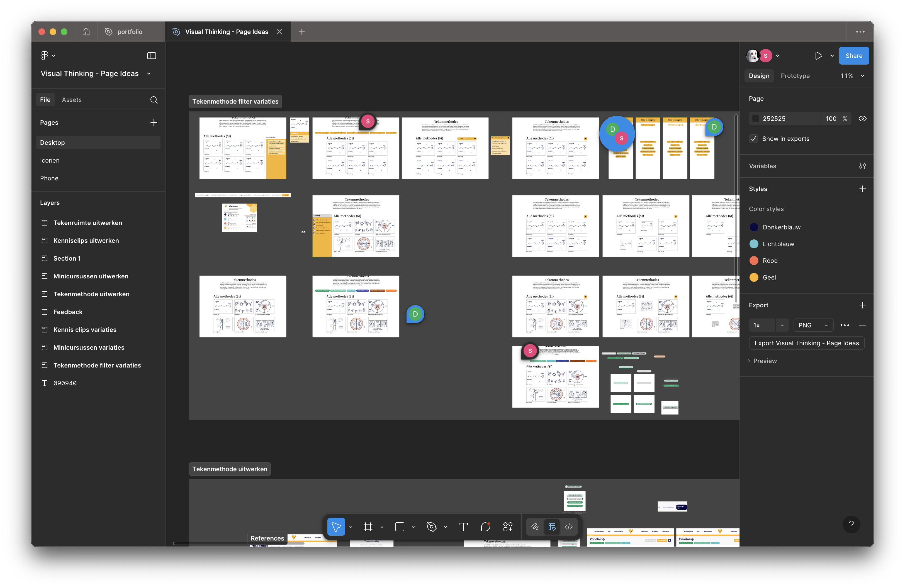Open file name dropdown chevron
The width and height of the screenshot is (905, 588).
pos(149,74)
